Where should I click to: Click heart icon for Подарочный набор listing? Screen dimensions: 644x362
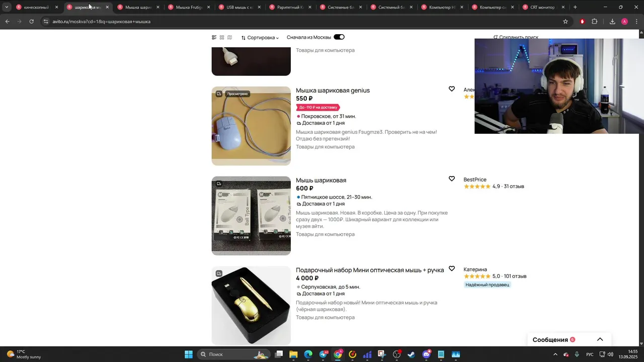[452, 269]
